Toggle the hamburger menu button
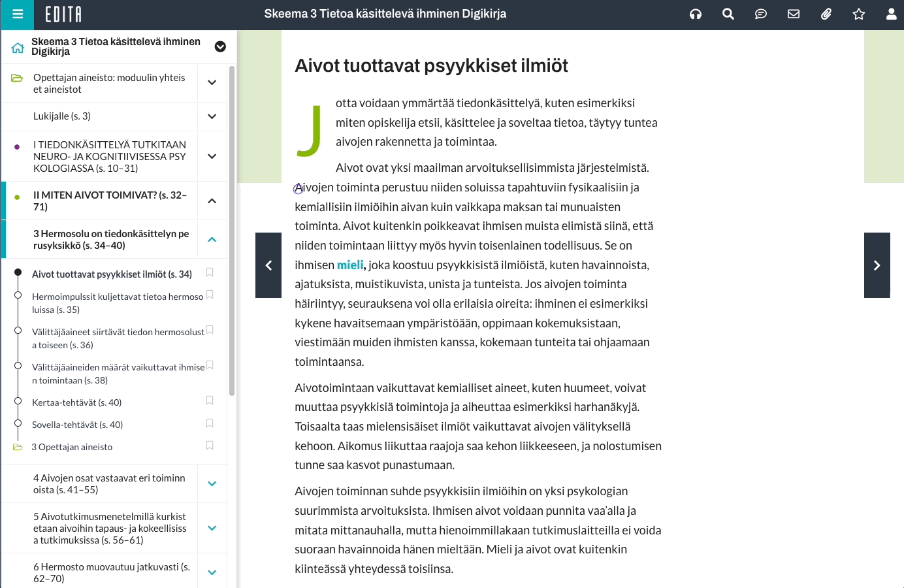Viewport: 904px width, 588px height. [18, 14]
